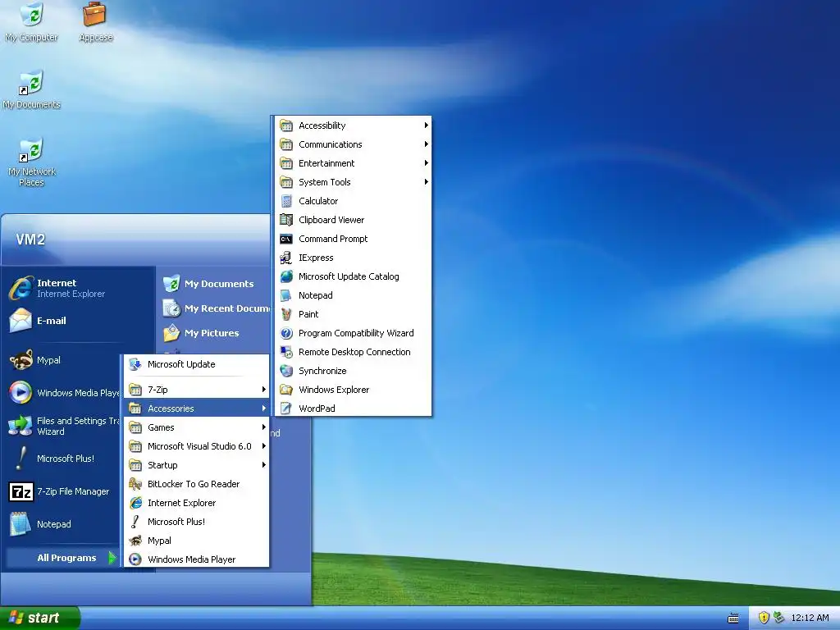Expand the Startup group arrow
This screenshot has height=630, width=840.
coord(263,465)
